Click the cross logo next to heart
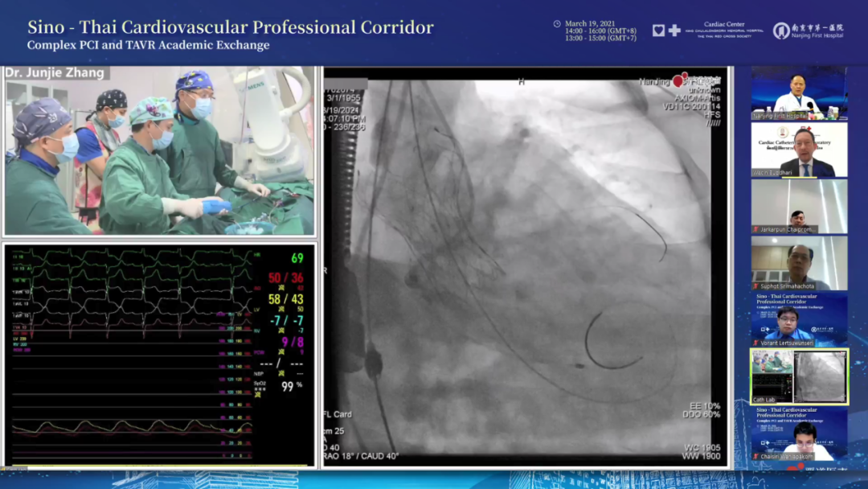The height and width of the screenshot is (489, 868). click(x=674, y=31)
